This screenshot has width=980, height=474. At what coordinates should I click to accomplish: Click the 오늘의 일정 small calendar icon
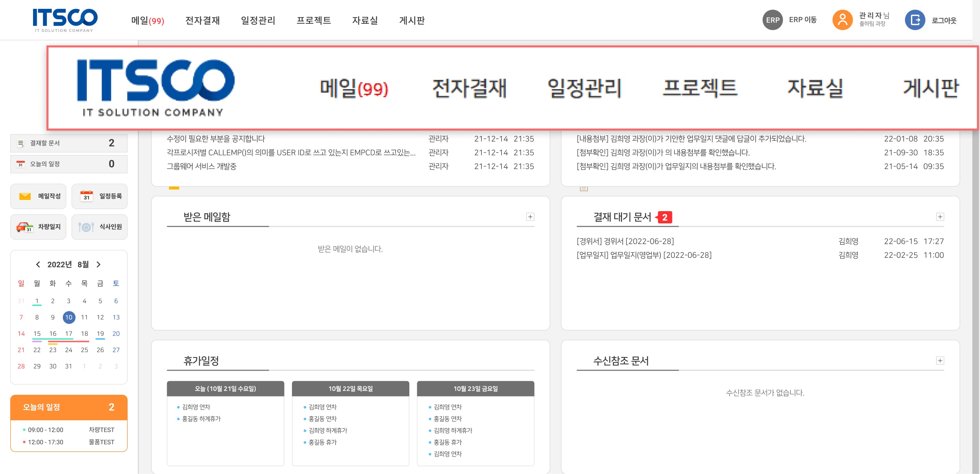[20, 164]
